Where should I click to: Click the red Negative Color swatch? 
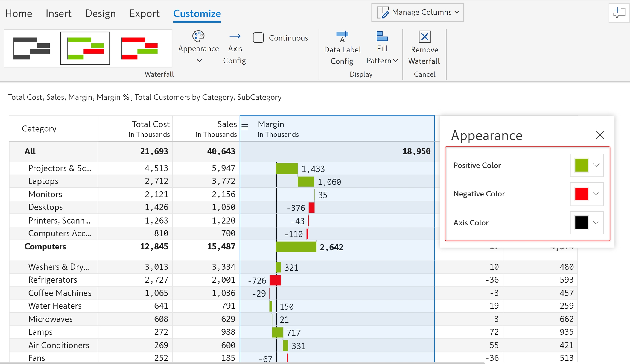(581, 194)
